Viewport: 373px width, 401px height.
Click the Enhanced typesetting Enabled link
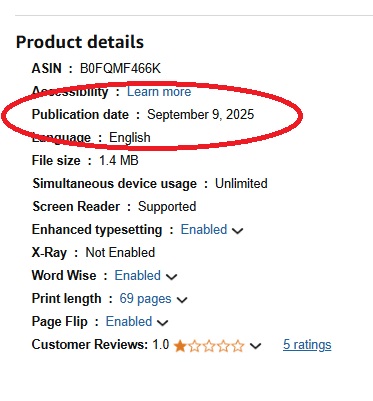pyautogui.click(x=204, y=230)
